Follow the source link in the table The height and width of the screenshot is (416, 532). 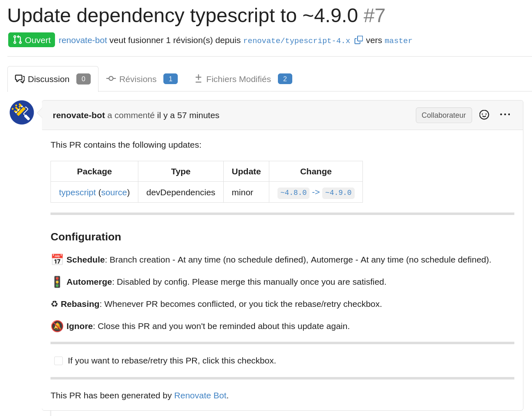tap(114, 192)
